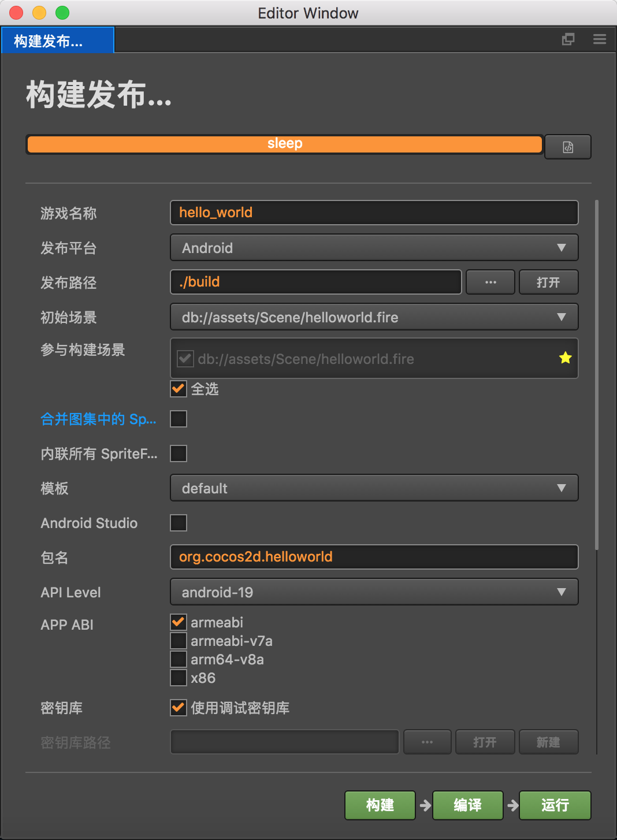Click the greyed ellipsis button for keystore path
617x840 pixels.
coord(427,742)
